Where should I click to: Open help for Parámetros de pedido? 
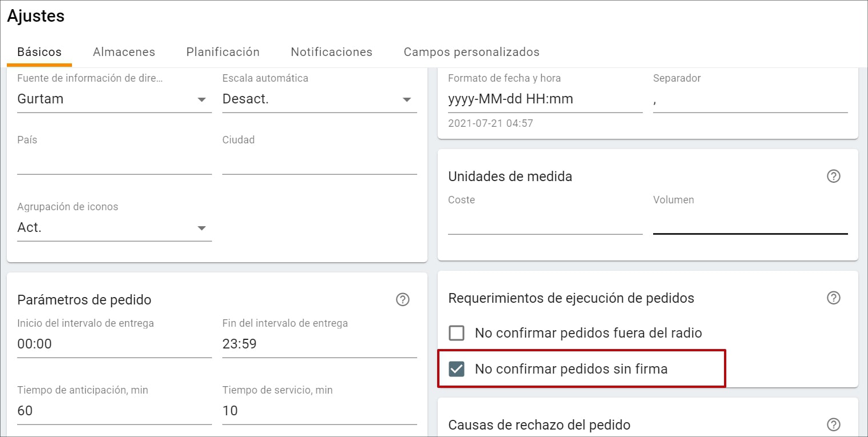tap(403, 299)
